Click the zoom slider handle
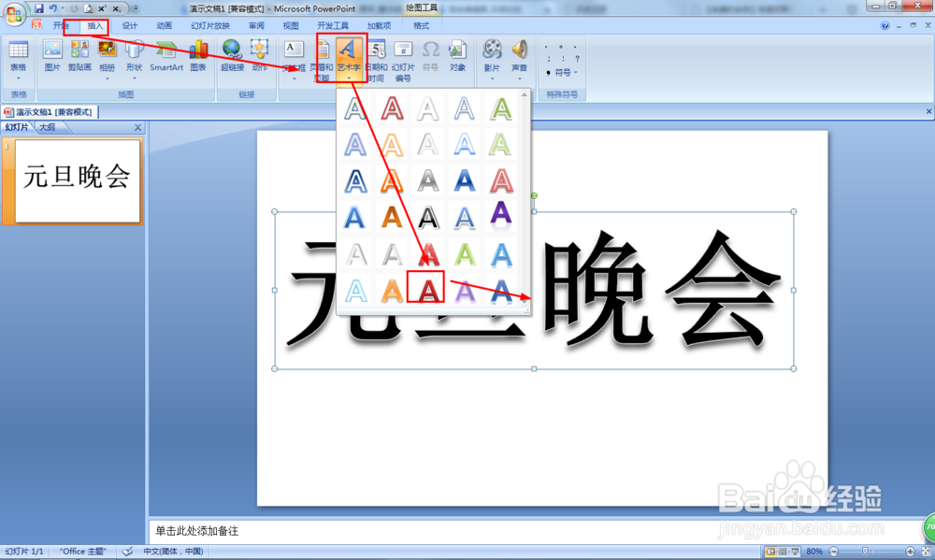Screen dimensions: 935x560 [865, 552]
